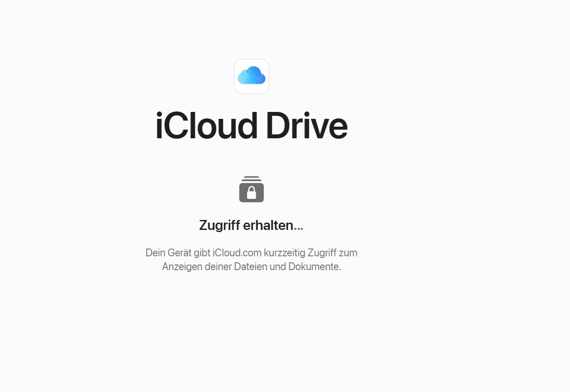Click the "Anzeigen deiner Dateien" text
The width and height of the screenshot is (570, 392).
[x=215, y=267]
